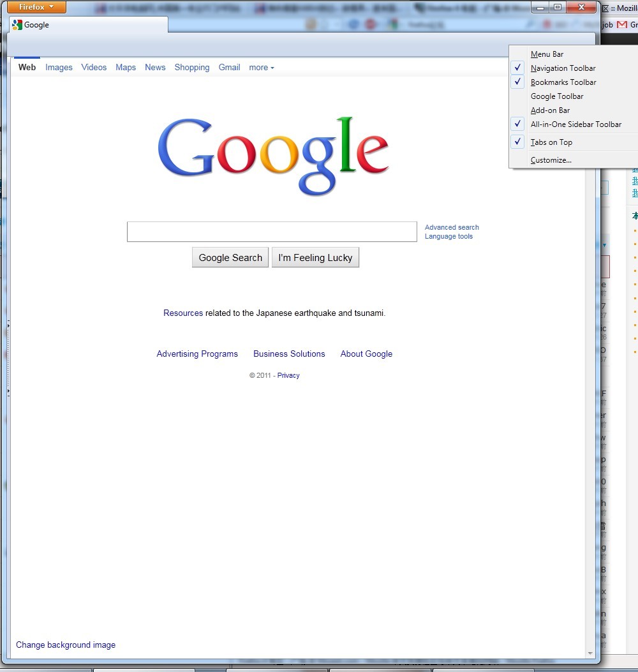The width and height of the screenshot is (638, 672).
Task: Open Business Solutions link
Action: pyautogui.click(x=289, y=354)
